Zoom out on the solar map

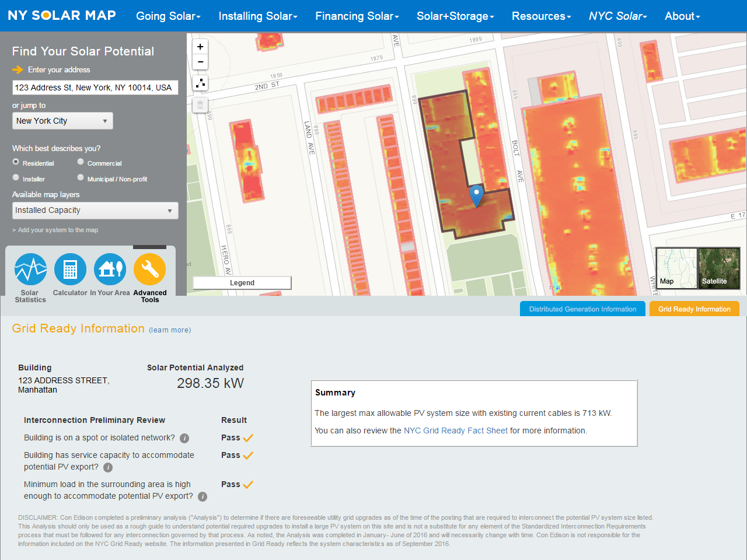[200, 62]
